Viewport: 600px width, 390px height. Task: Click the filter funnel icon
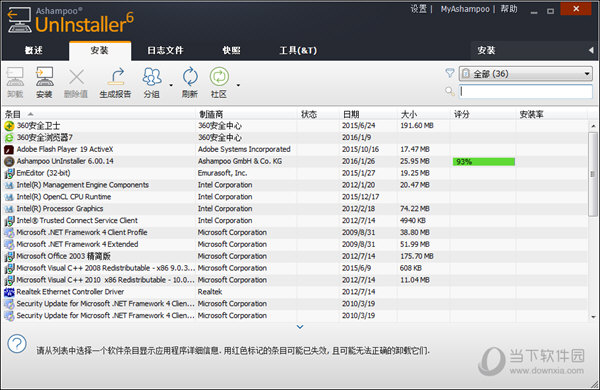coord(450,72)
